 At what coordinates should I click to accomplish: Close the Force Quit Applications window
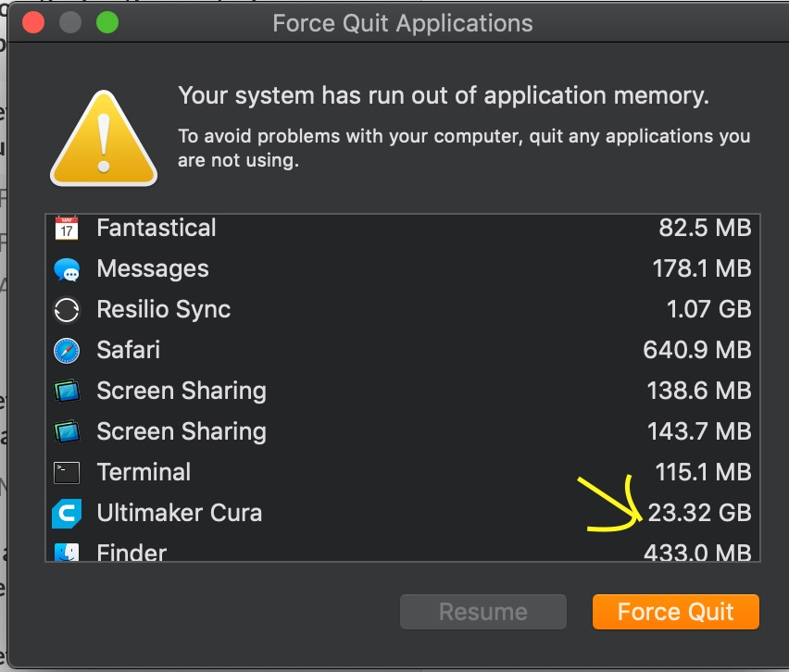(x=33, y=22)
